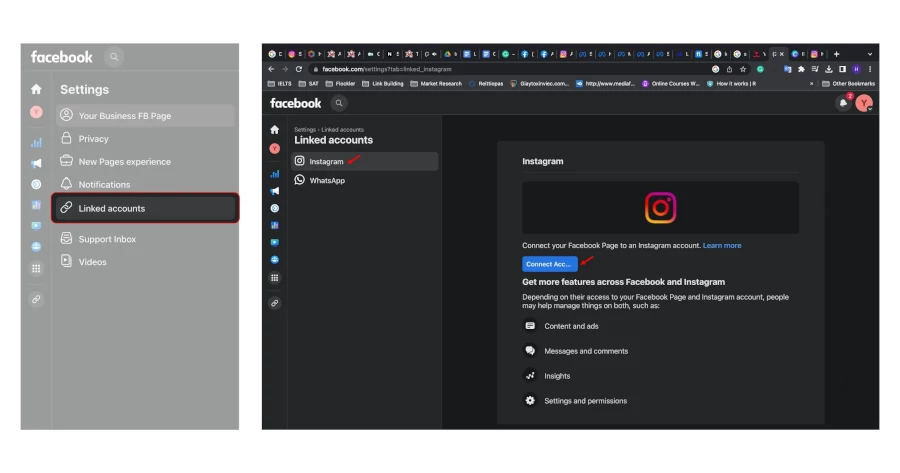The width and height of the screenshot is (900, 473).
Task: Click the Settings breadcrumb link above Linked accounts
Action: point(305,130)
